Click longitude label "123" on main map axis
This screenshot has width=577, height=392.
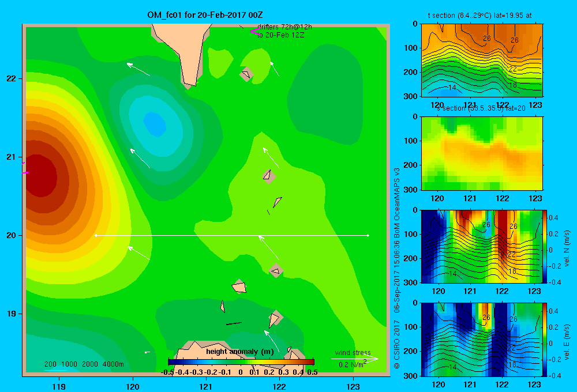(x=353, y=386)
